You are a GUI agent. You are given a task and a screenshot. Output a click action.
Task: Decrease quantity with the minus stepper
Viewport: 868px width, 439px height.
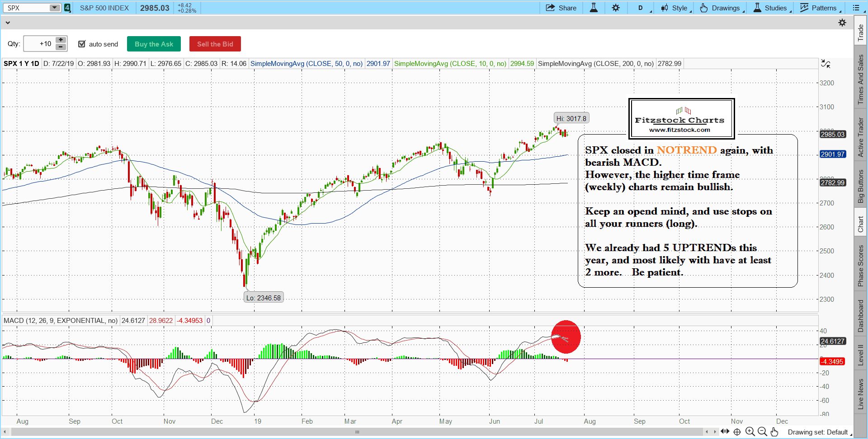61,47
